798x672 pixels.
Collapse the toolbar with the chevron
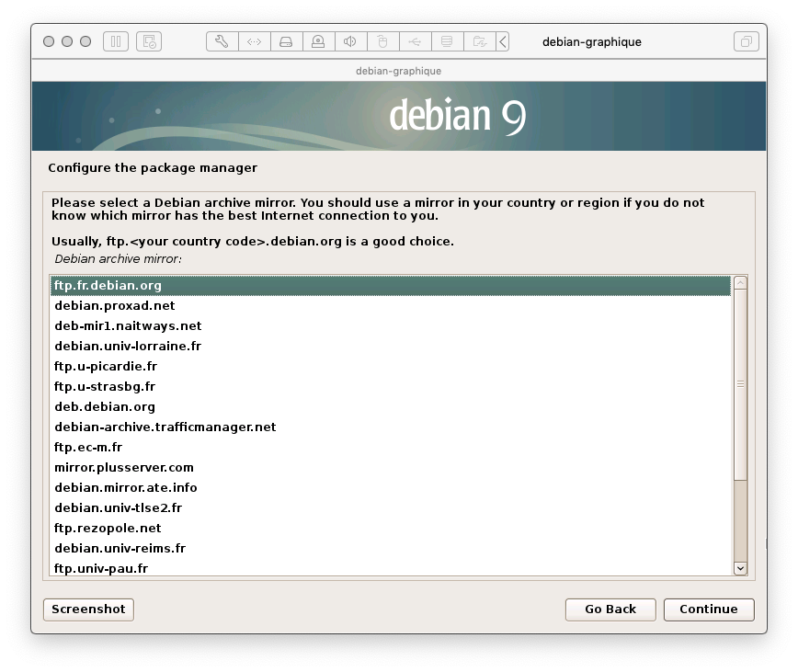(502, 41)
